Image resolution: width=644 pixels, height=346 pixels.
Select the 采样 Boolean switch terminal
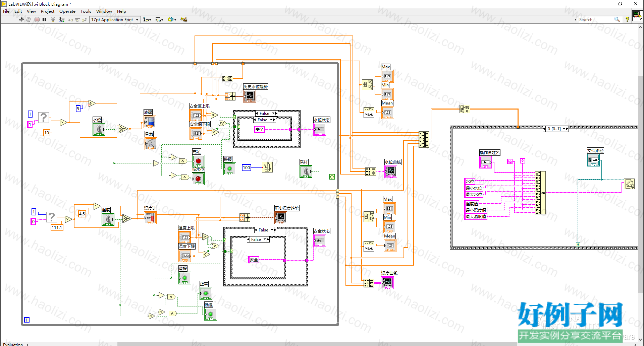(306, 171)
